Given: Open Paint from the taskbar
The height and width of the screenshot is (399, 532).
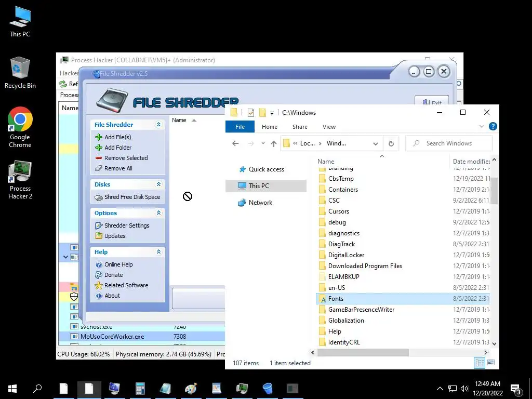Looking at the screenshot, I should click(x=191, y=388).
